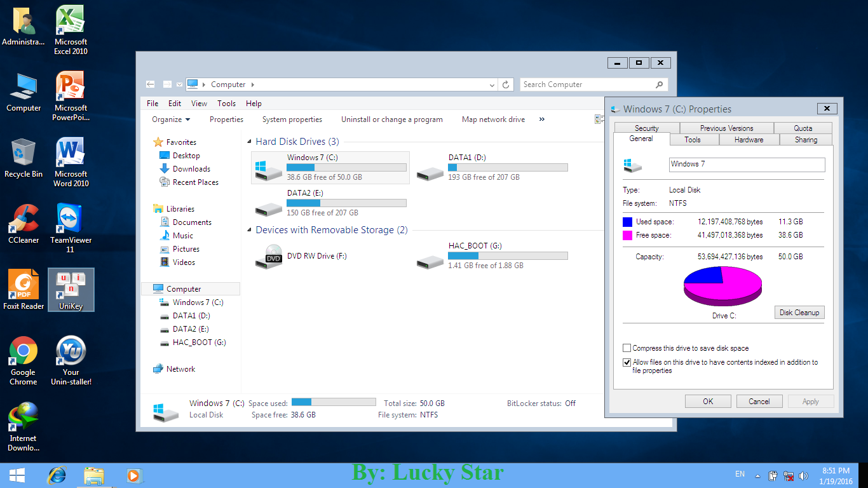Select the Recycle Bin desktop icon
The height and width of the screenshot is (488, 868).
pos(24,158)
